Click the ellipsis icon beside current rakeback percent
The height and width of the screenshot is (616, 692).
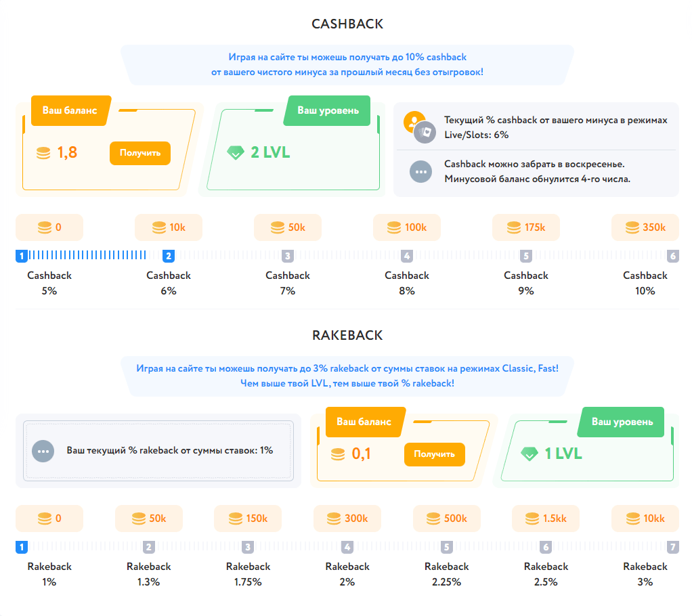(43, 450)
